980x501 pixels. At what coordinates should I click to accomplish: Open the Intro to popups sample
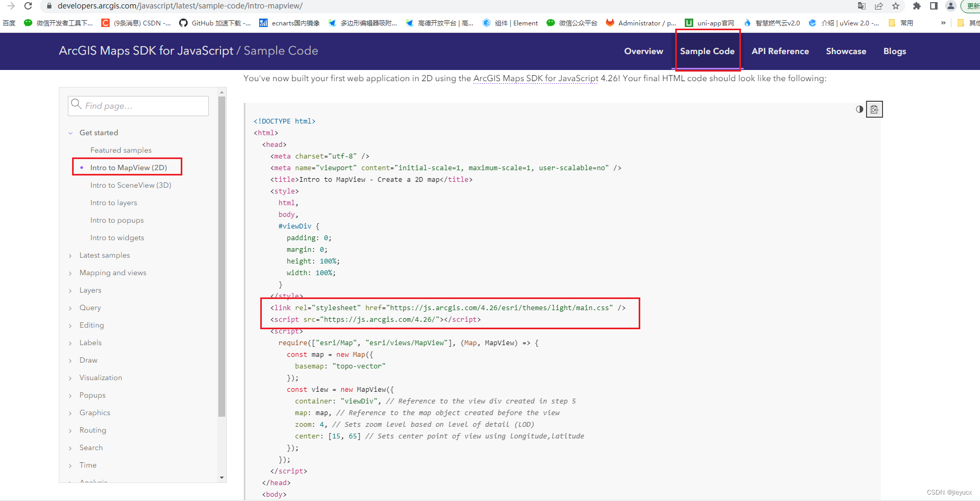[x=117, y=220]
